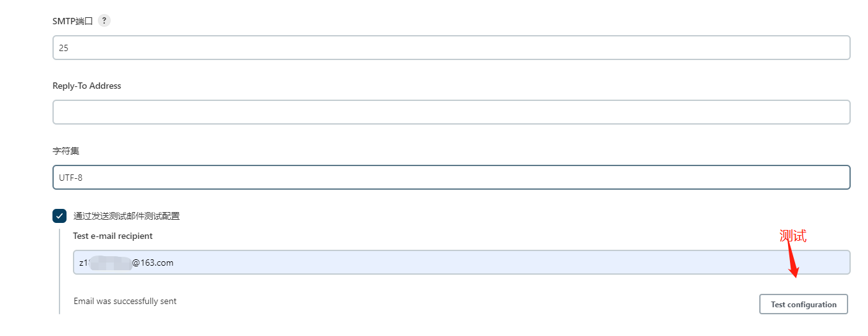
Task: Click the Reply-To Address label
Action: (86, 86)
